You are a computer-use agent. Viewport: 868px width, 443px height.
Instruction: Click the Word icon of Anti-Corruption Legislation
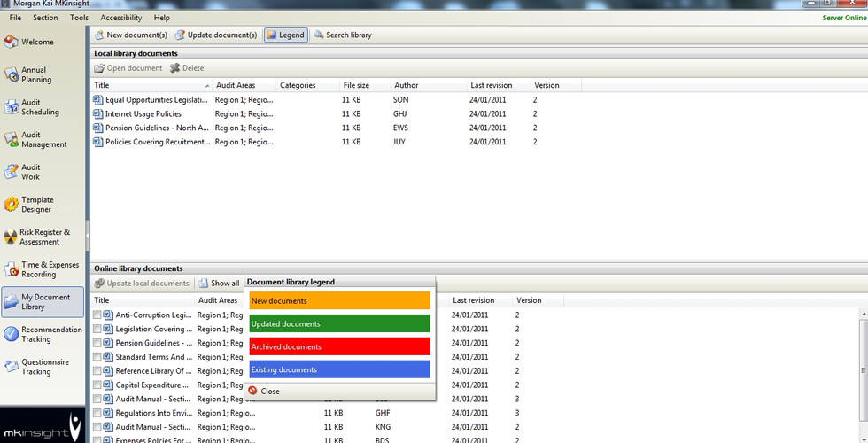point(108,315)
